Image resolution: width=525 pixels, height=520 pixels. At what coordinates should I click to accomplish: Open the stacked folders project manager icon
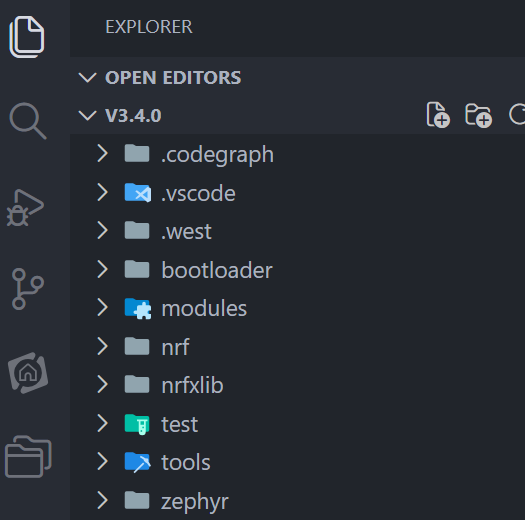point(28,456)
